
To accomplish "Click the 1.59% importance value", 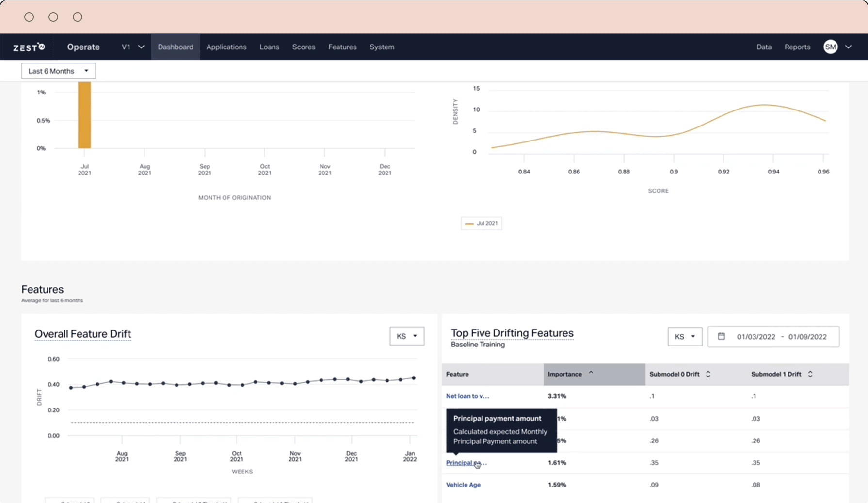I will 557,485.
